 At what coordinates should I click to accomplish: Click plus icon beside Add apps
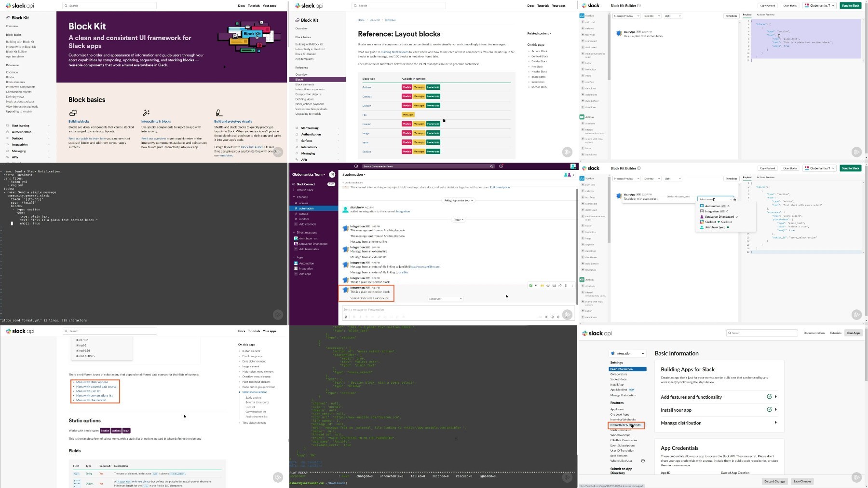pyautogui.click(x=296, y=274)
